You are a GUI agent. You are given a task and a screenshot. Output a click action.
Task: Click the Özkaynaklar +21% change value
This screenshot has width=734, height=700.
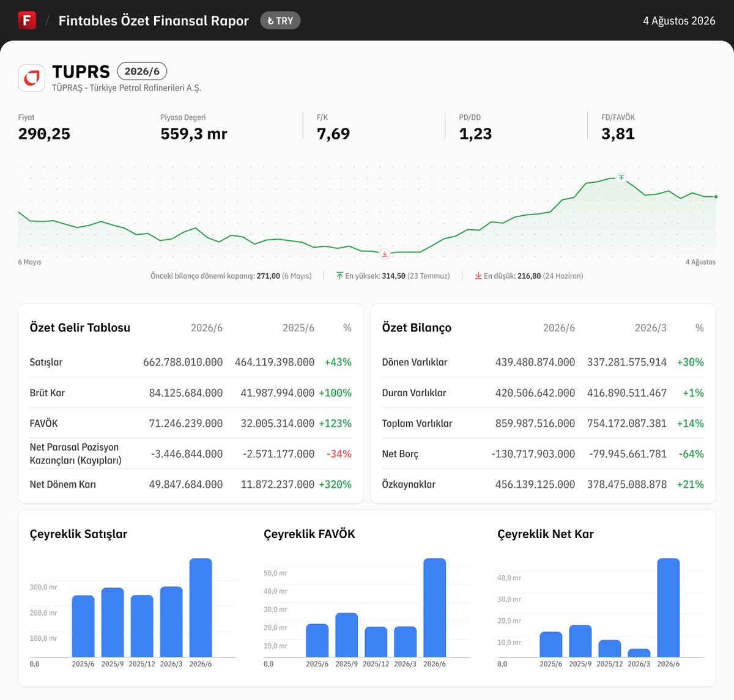[690, 484]
